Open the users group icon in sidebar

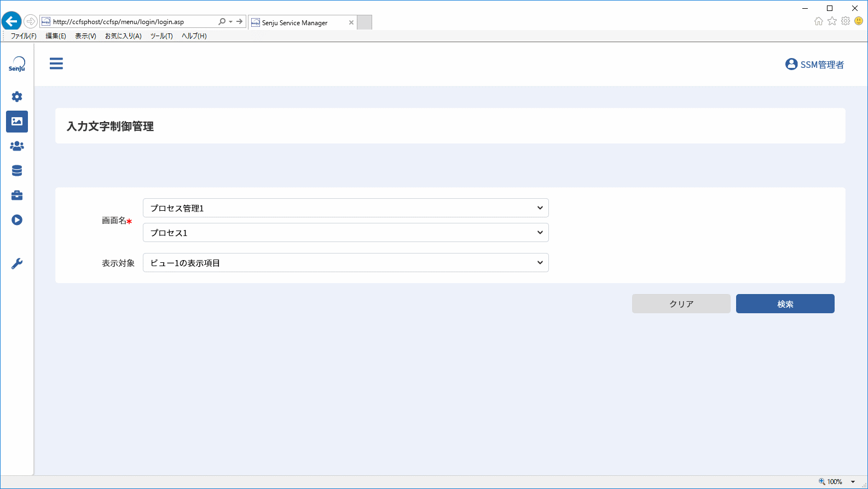coord(17,146)
